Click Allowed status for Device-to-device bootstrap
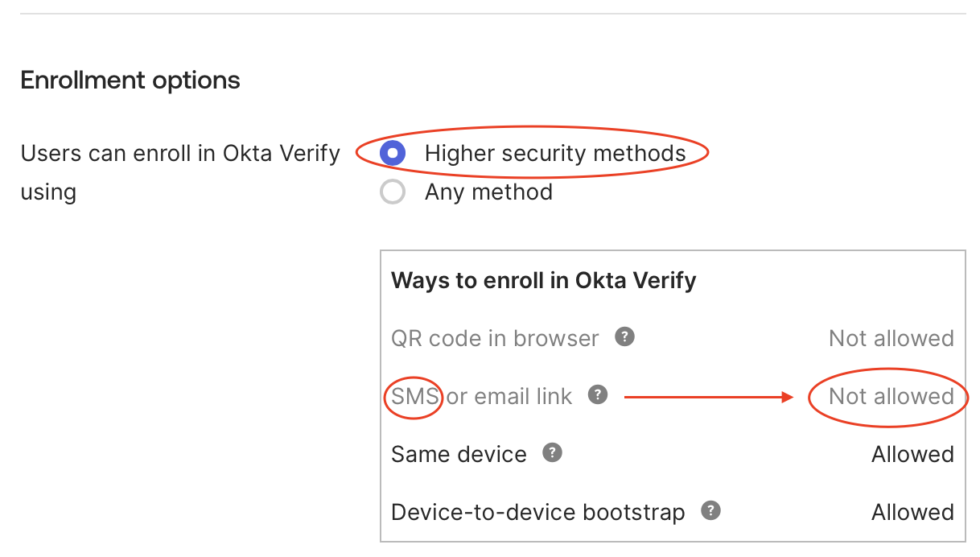Image resolution: width=980 pixels, height=557 pixels. [x=912, y=513]
